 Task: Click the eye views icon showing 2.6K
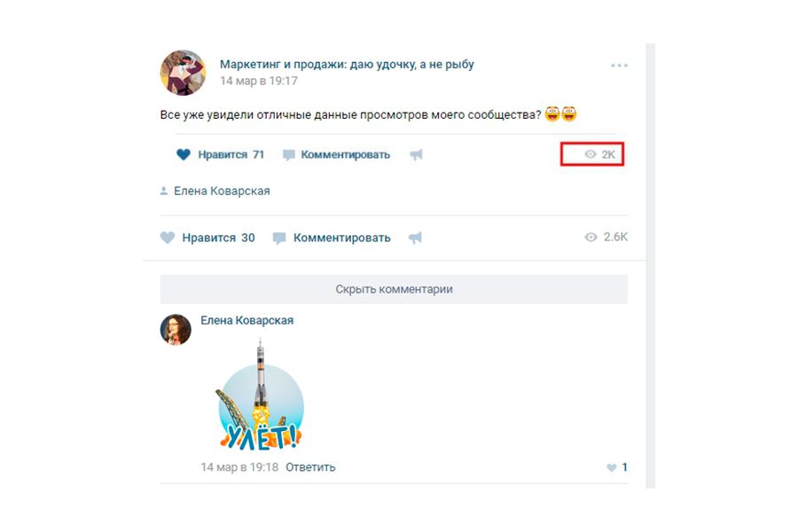591,238
